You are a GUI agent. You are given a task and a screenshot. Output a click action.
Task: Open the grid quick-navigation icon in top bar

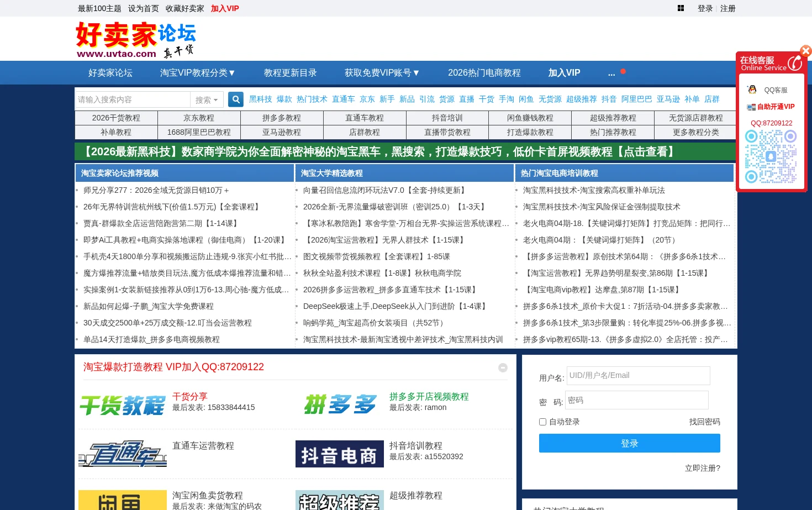(681, 8)
